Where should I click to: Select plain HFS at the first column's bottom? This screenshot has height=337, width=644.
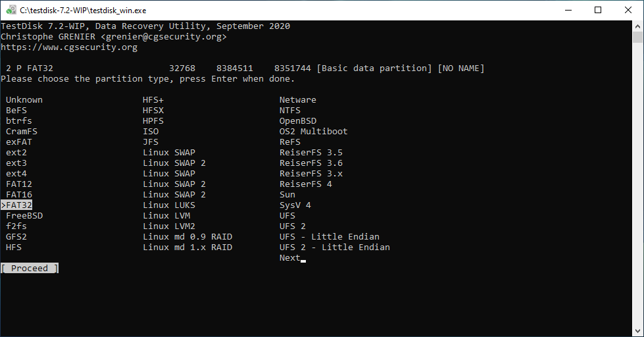[14, 247]
